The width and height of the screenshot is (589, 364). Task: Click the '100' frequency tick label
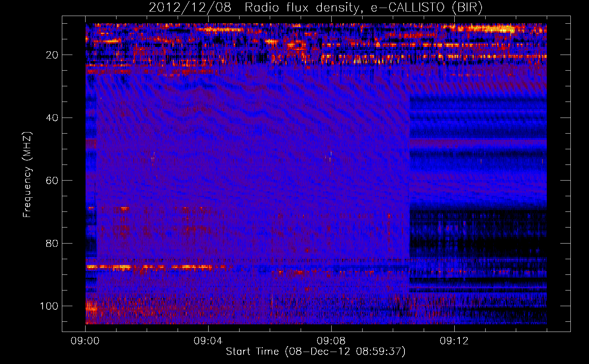tap(49, 306)
